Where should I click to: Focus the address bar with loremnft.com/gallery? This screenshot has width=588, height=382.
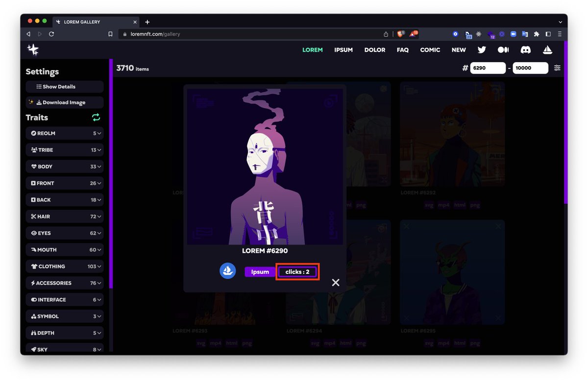coord(250,34)
